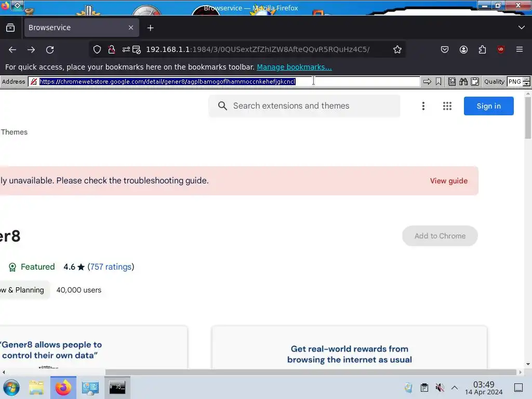Switch to Firefox in taskbar
Screen dimensions: 532x399
pyautogui.click(x=63, y=387)
